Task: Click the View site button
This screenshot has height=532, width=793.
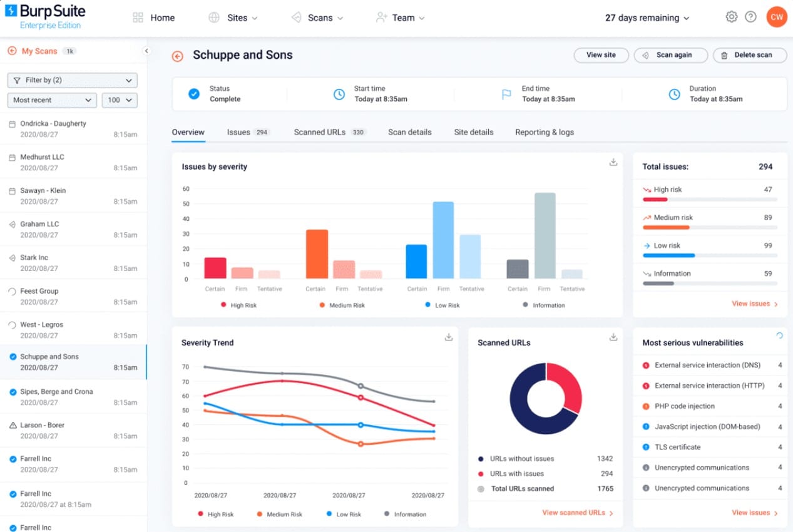Action: (601, 55)
